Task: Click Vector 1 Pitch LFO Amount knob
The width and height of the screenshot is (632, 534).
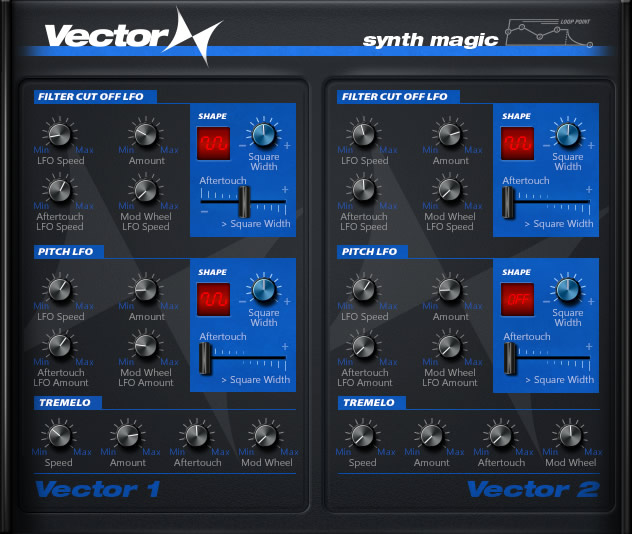Action: tap(146, 290)
